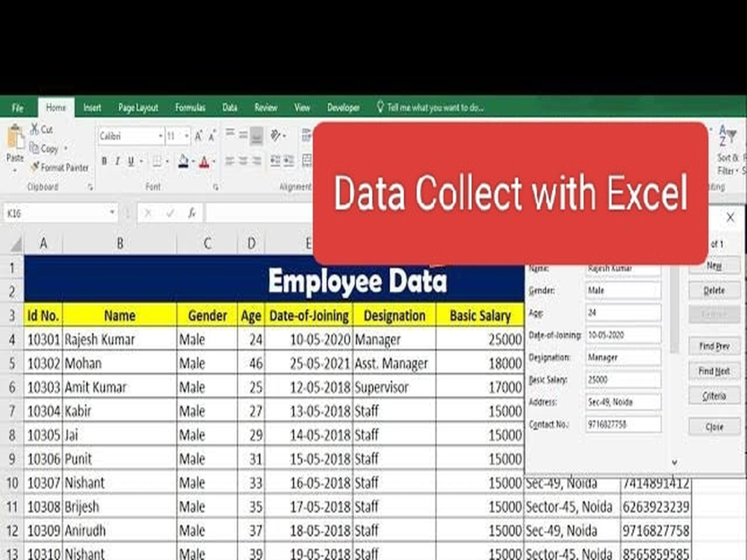The height and width of the screenshot is (560, 747).
Task: Expand the Font Color dropdown arrow
Action: click(214, 162)
